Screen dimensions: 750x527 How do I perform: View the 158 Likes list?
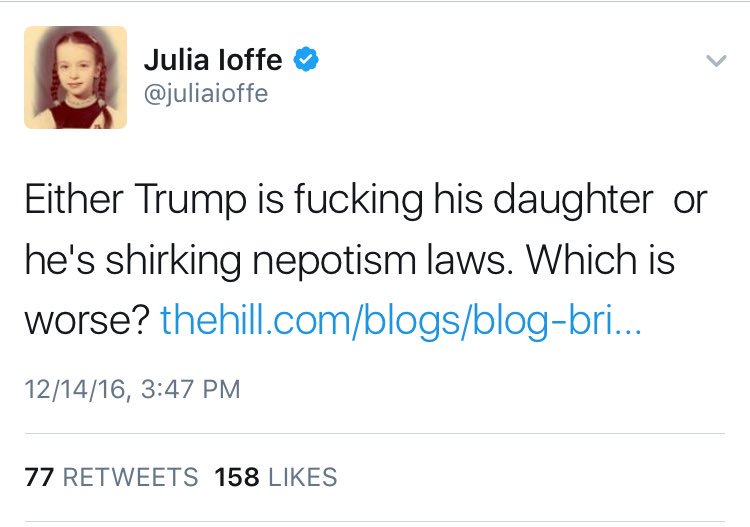coord(275,477)
